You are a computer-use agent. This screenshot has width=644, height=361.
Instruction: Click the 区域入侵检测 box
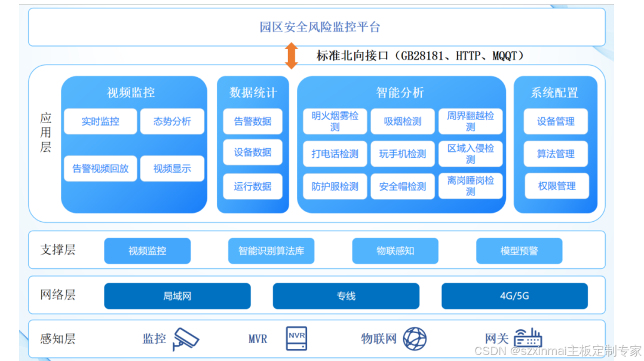tap(471, 154)
